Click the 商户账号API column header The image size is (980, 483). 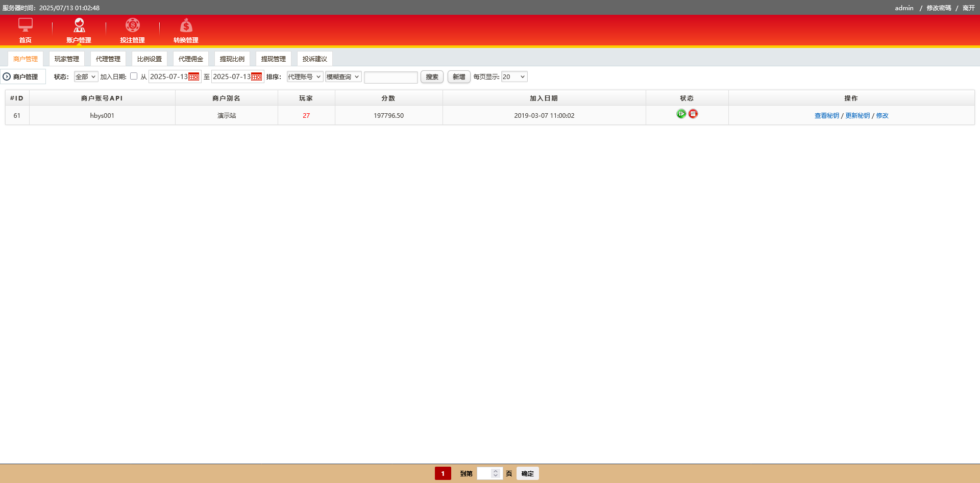click(102, 98)
